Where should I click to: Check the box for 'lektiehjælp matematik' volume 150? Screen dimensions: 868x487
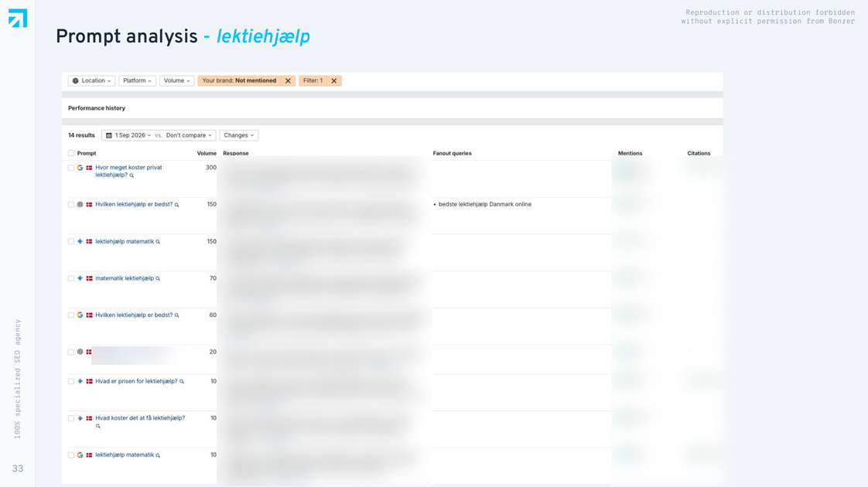(x=71, y=241)
